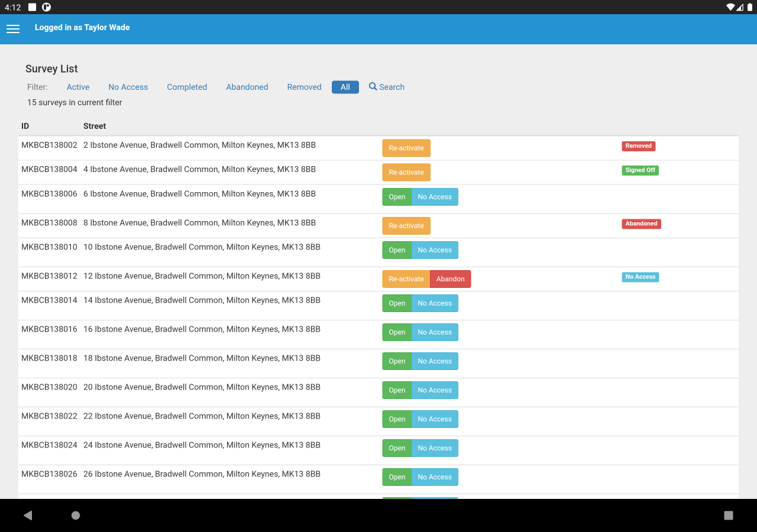Screen dimensions: 757x532
Task: Click the Logged in as Taylor Wade header
Action: [x=82, y=27]
